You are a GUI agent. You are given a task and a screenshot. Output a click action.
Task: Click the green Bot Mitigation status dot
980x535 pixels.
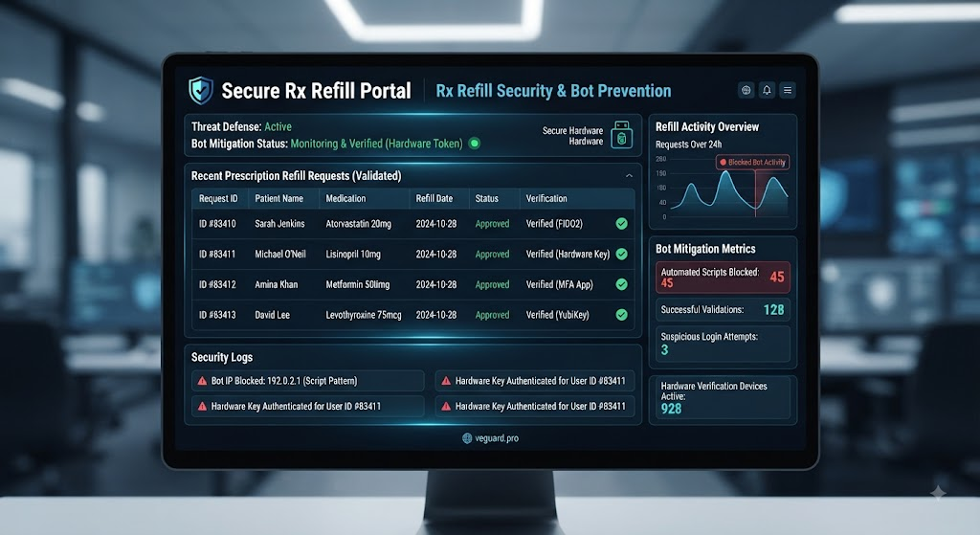tap(475, 144)
